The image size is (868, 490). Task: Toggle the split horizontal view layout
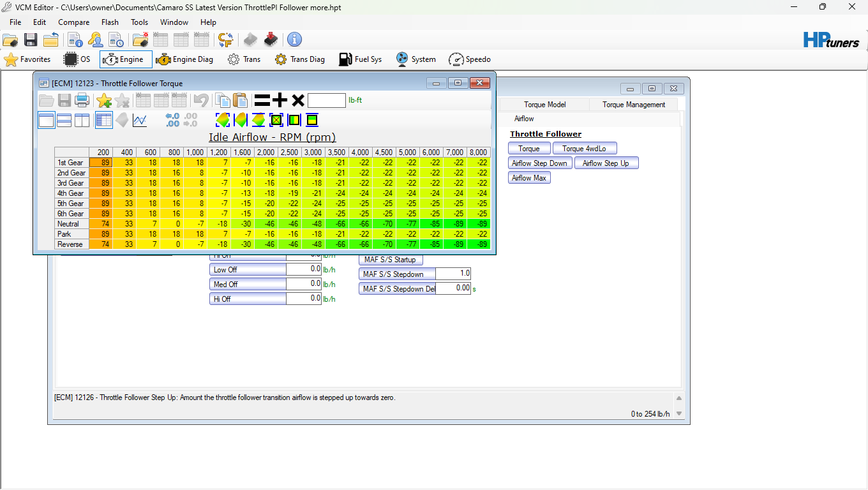[64, 120]
